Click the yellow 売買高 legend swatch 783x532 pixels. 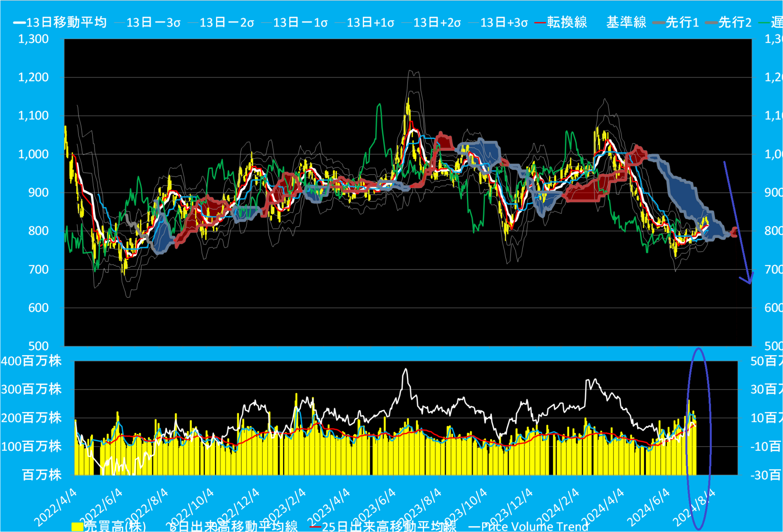(77, 527)
